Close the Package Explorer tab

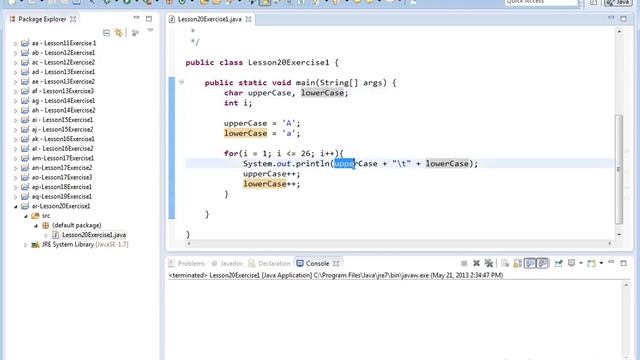click(x=73, y=19)
